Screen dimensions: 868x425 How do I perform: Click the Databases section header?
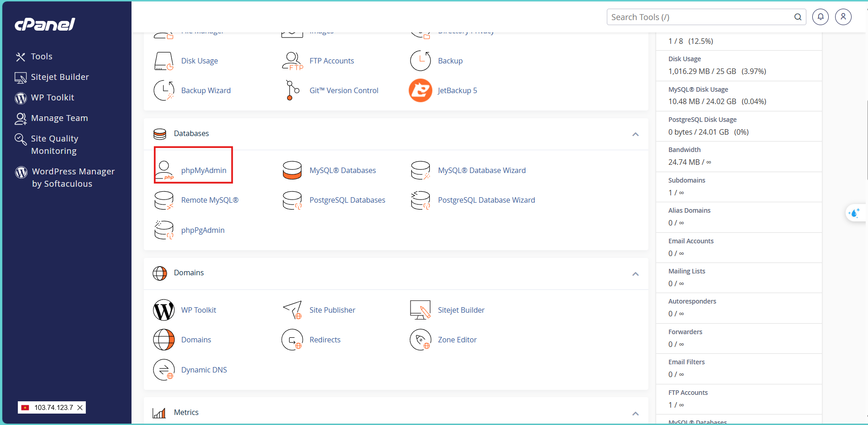click(x=191, y=133)
